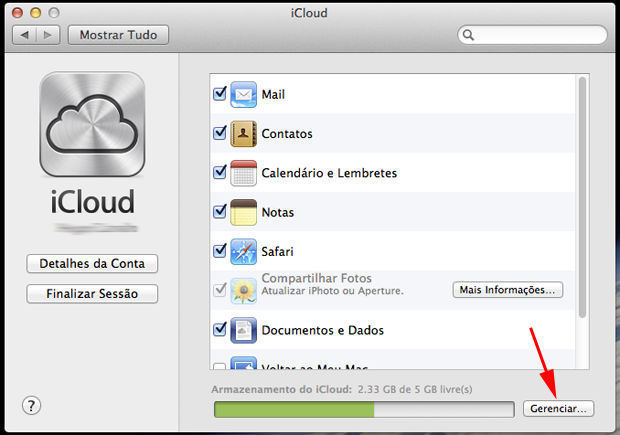
Task: Click the Notas notepad icon
Action: [x=243, y=212]
